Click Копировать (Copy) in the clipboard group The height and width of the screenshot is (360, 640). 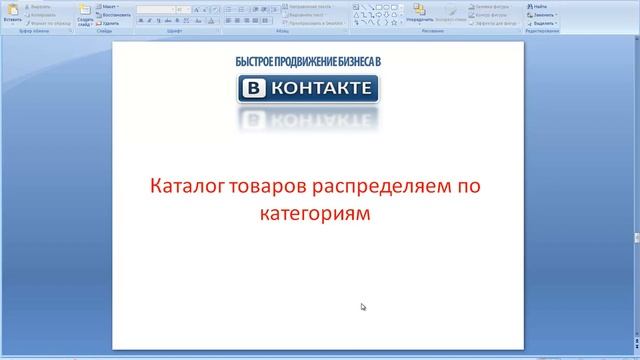[41, 15]
